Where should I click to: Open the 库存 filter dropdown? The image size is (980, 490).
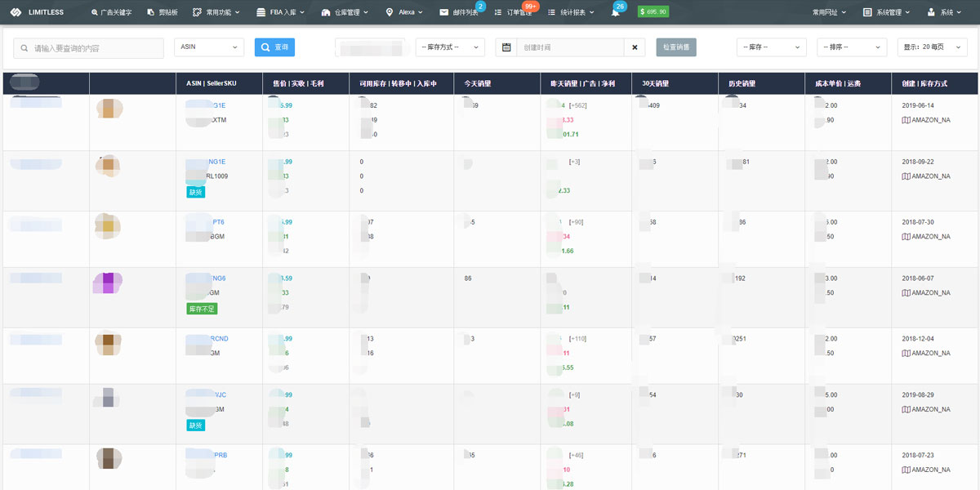tap(771, 47)
